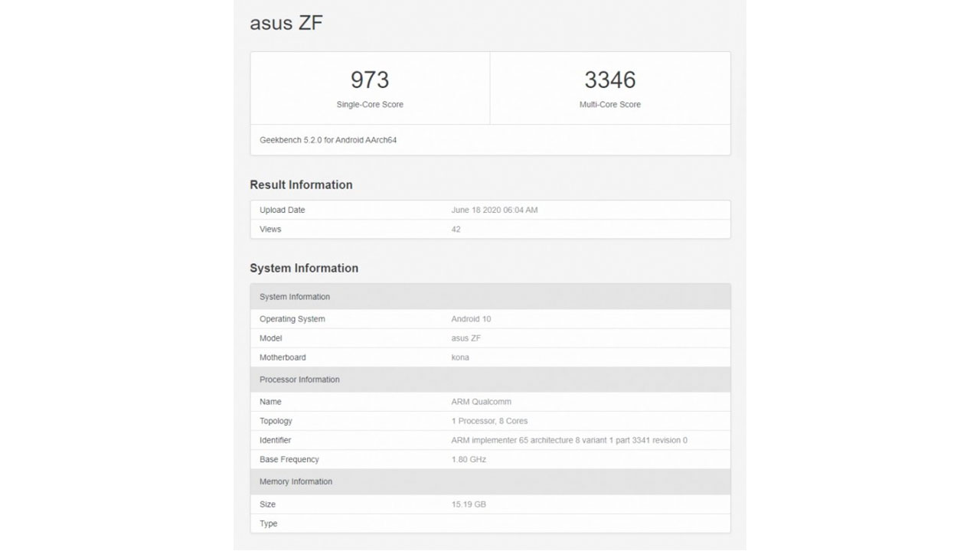Select the Base Frequency 1.80 GHz value
Viewport: 980px width, 551px height.
[469, 459]
